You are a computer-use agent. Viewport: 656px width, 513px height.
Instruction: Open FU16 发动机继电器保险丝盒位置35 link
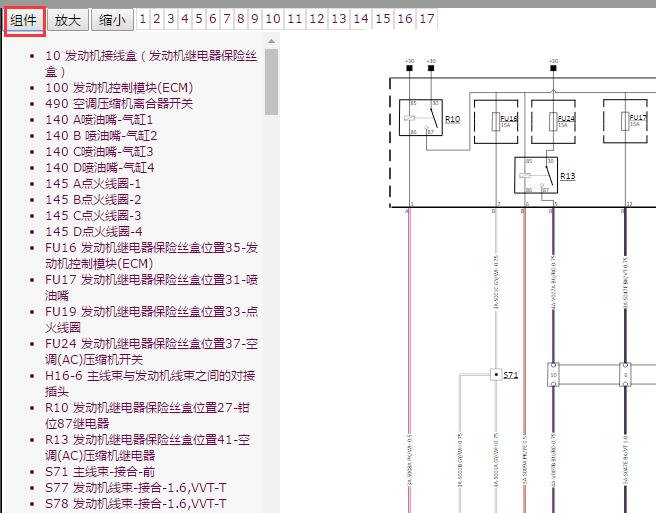(x=151, y=256)
